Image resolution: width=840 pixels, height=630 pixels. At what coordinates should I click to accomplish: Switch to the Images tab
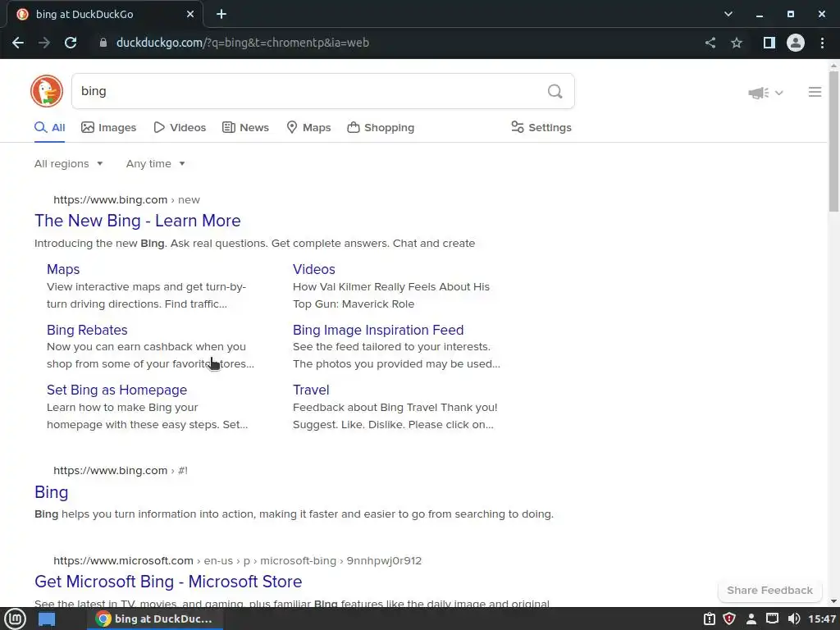[109, 127]
